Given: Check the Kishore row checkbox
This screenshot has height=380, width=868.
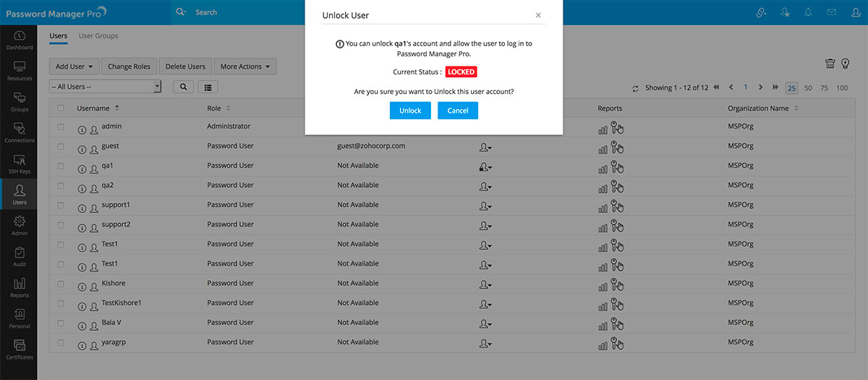Looking at the screenshot, I should 61,284.
